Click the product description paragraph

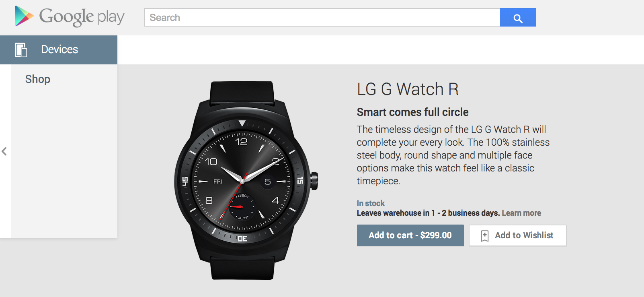tap(453, 155)
